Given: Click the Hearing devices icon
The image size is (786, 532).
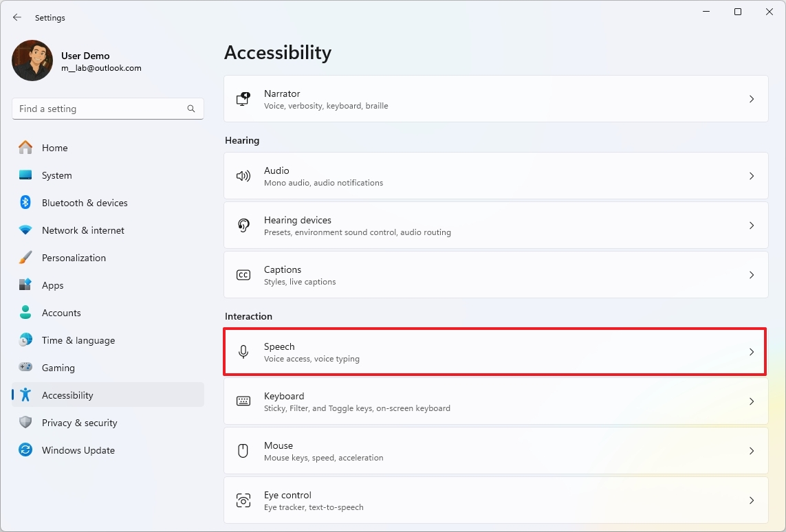Looking at the screenshot, I should click(243, 225).
